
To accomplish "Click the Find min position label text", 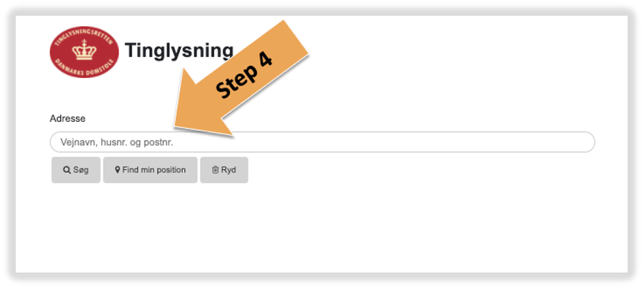I will click(x=154, y=170).
